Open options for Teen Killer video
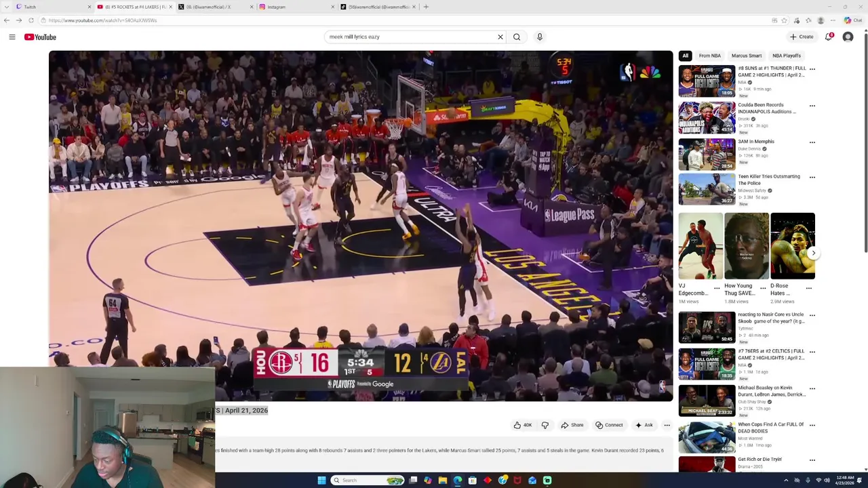 point(812,178)
